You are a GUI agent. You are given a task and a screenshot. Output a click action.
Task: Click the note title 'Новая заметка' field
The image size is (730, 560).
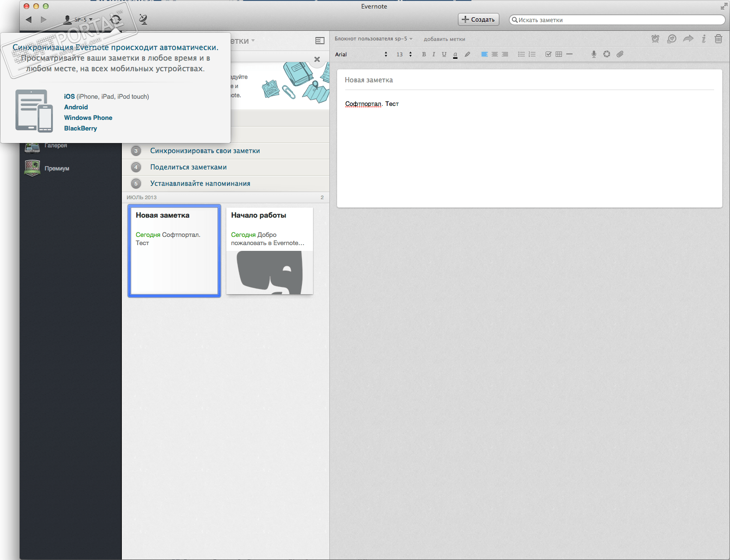tap(529, 80)
